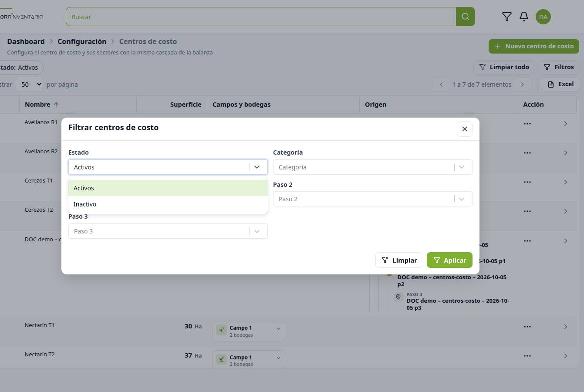Open actions menu for Cerezos T1 row
This screenshot has height=392, width=584.
click(527, 182)
